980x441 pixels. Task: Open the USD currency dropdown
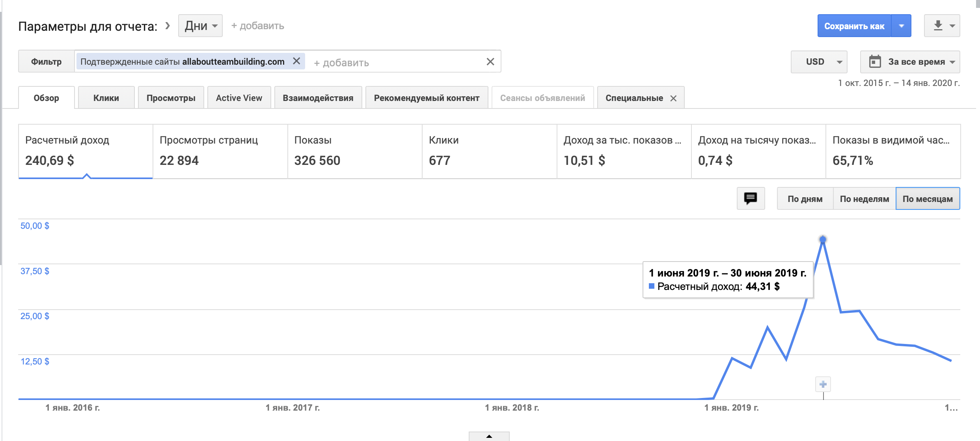coord(819,62)
